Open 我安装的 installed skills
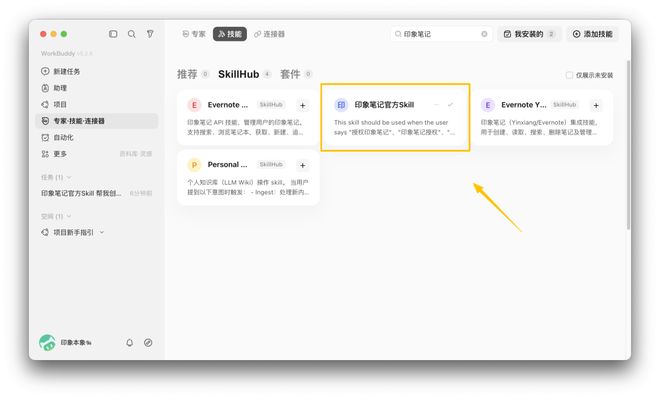 pyautogui.click(x=529, y=34)
